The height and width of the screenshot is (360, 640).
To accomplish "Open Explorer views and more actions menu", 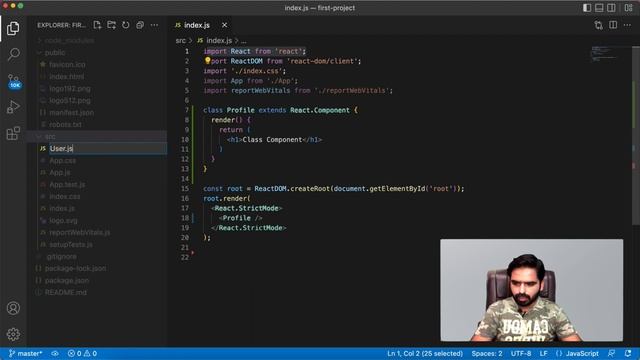I will click(154, 25).
